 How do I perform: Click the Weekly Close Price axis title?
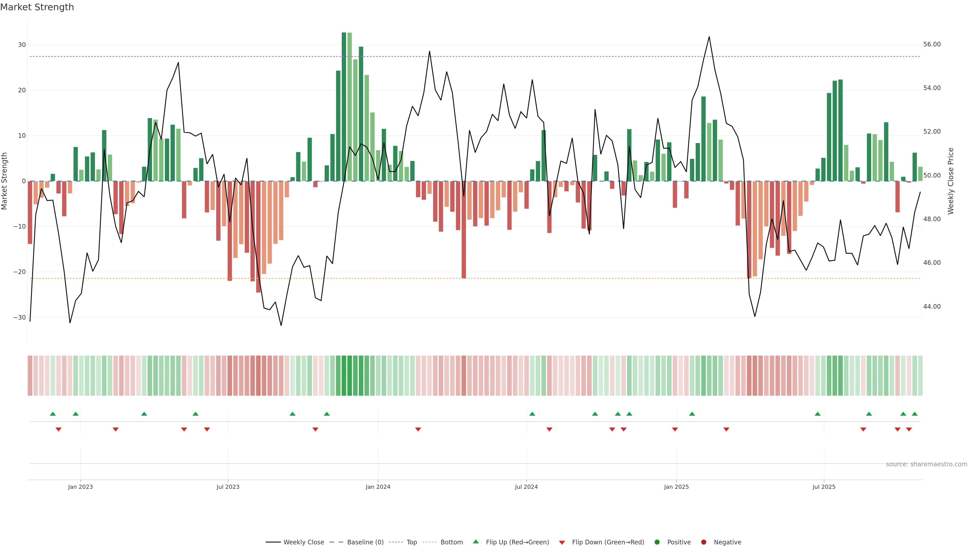point(951,181)
